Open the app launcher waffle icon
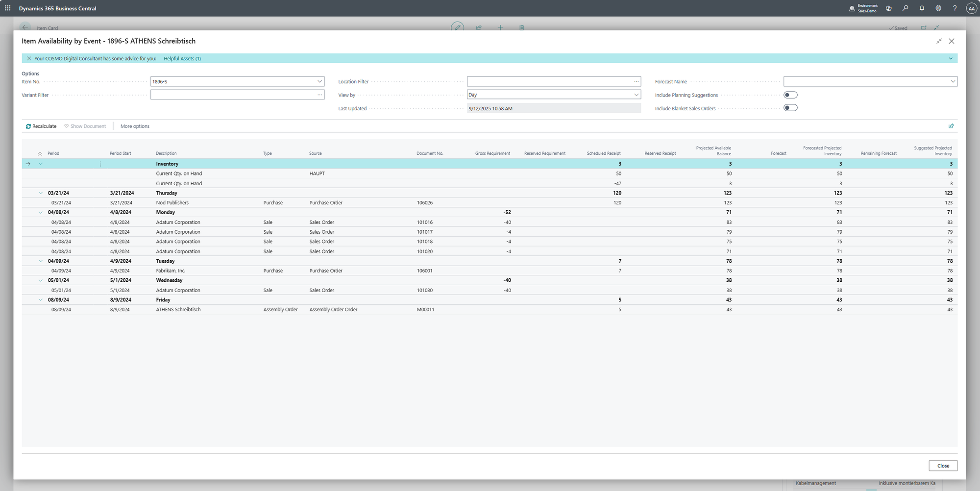This screenshot has height=491, width=980. coord(8,8)
